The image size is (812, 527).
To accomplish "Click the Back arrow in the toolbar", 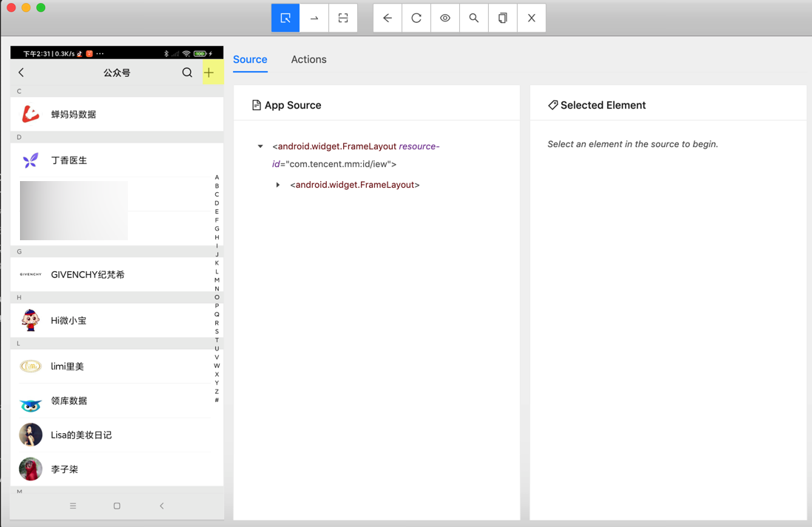I will pos(388,18).
